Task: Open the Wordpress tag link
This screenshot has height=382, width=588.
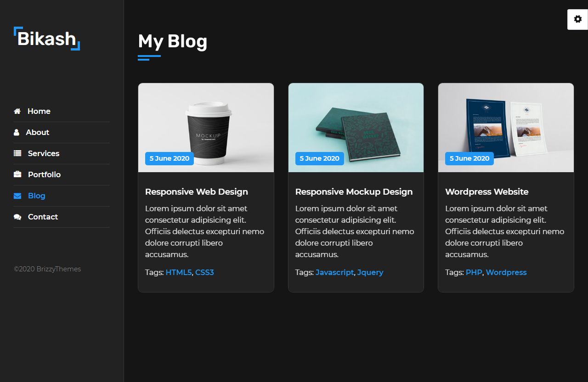Action: pos(506,272)
